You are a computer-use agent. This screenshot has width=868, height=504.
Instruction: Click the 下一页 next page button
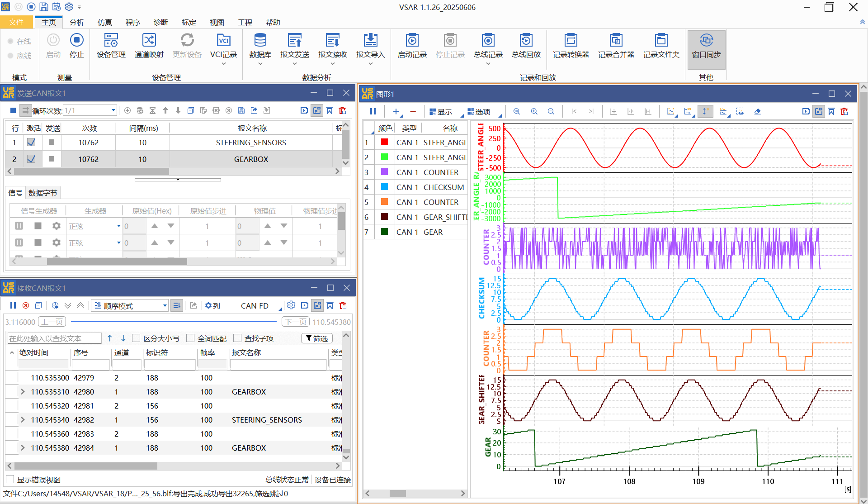click(x=296, y=322)
